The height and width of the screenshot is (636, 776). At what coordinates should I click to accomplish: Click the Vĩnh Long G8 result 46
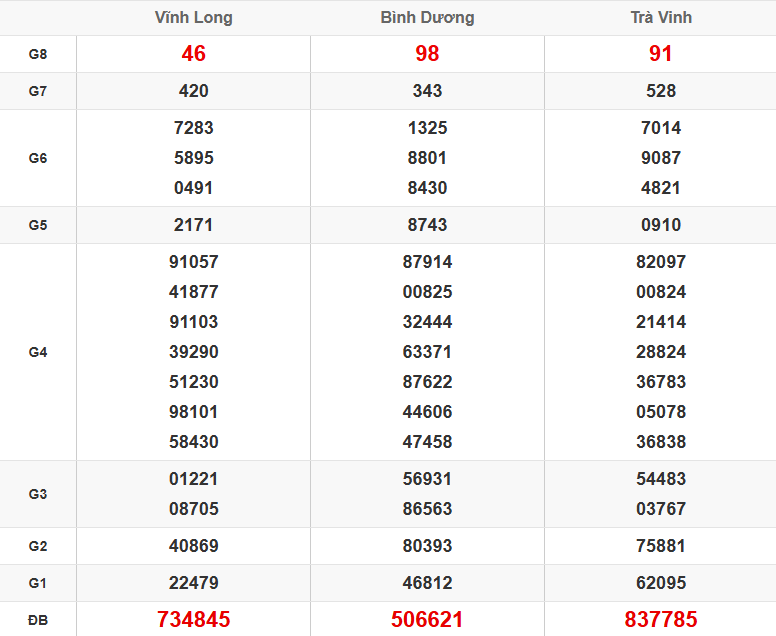click(193, 54)
